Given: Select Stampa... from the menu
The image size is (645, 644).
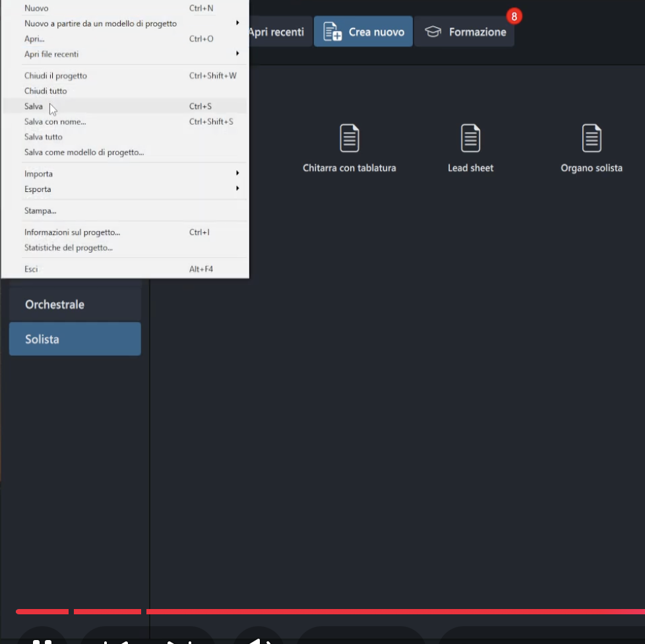Looking at the screenshot, I should (x=40, y=211).
